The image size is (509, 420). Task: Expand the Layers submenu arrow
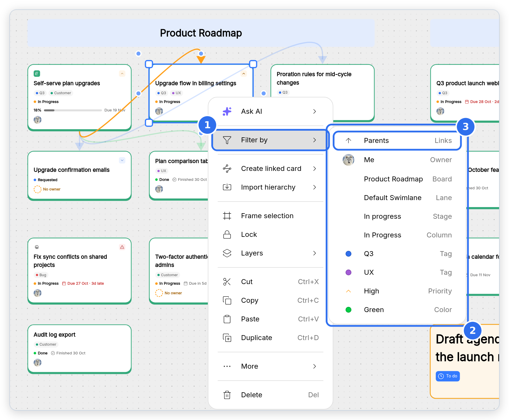pyautogui.click(x=315, y=253)
